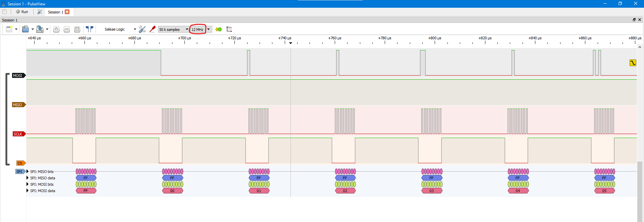Image resolution: width=644 pixels, height=222 pixels.
Task: Click the yellow falling-edge trigger marker
Action: tap(633, 63)
